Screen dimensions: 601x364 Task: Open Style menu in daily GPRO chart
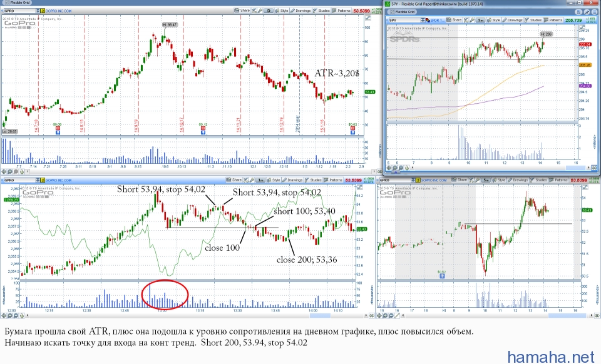(x=282, y=11)
